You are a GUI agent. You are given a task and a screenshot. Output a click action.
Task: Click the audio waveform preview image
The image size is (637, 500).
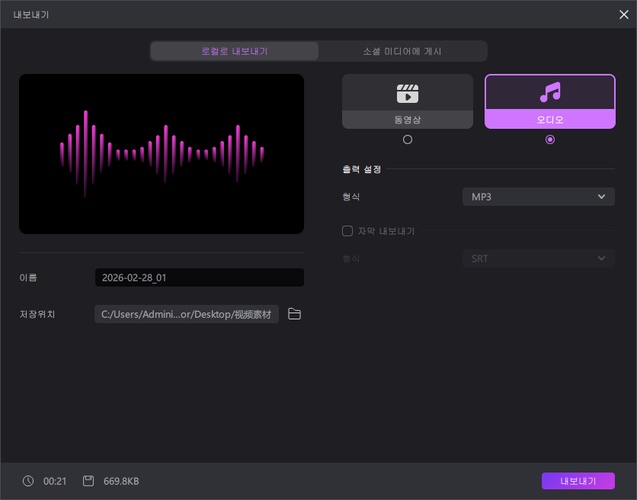(x=162, y=154)
